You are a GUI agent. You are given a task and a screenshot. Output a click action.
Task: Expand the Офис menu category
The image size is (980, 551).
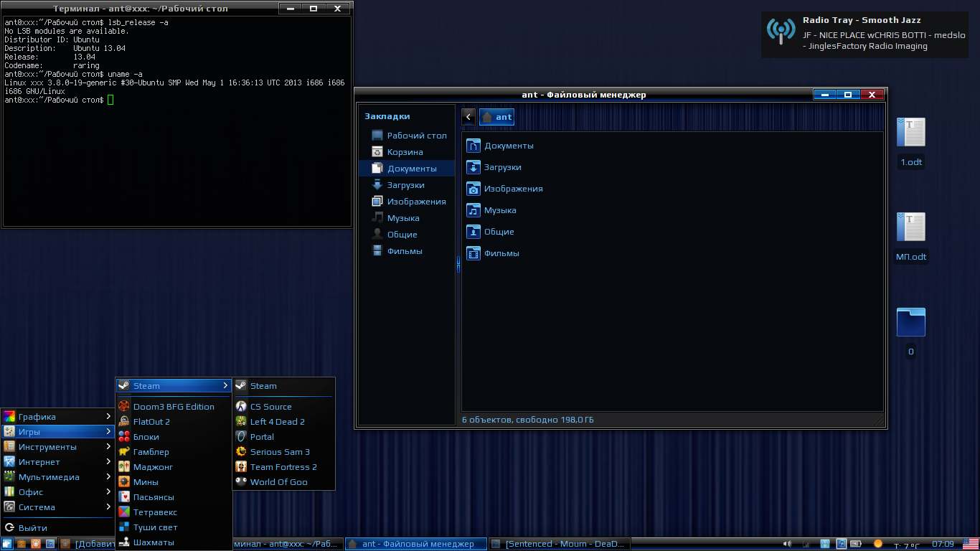(57, 492)
